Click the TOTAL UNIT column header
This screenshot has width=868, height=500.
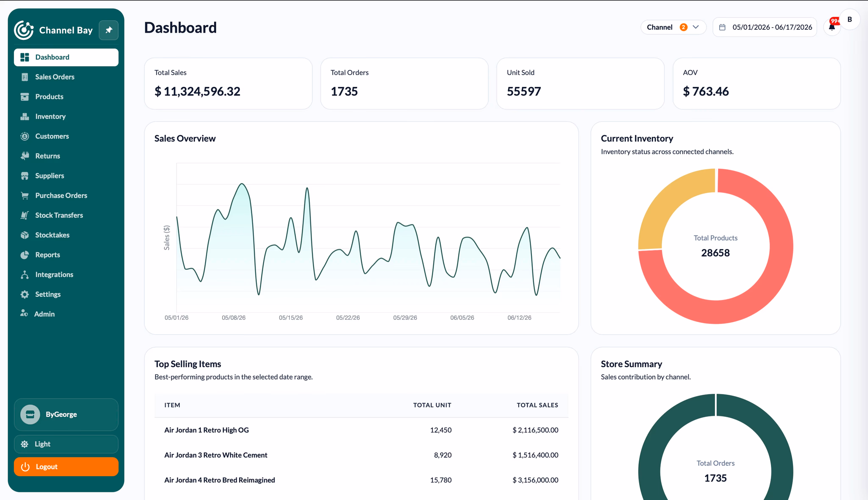coord(432,405)
